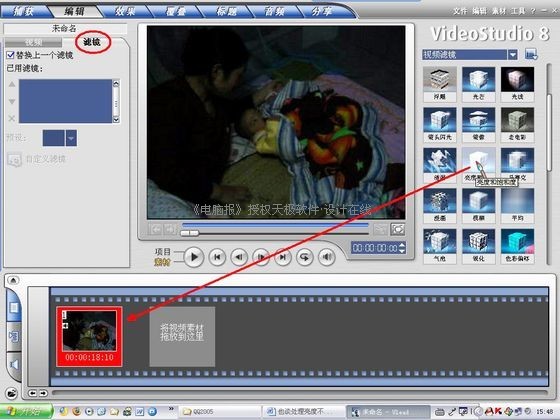
Task: Expand timeline panel with up arrow
Action: 13,280
